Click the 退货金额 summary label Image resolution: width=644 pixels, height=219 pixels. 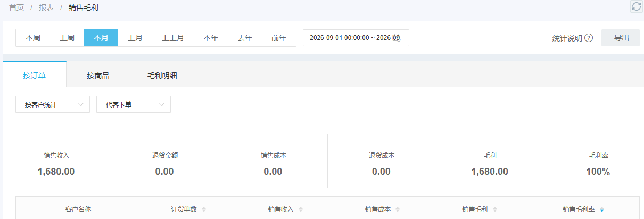[164, 156]
